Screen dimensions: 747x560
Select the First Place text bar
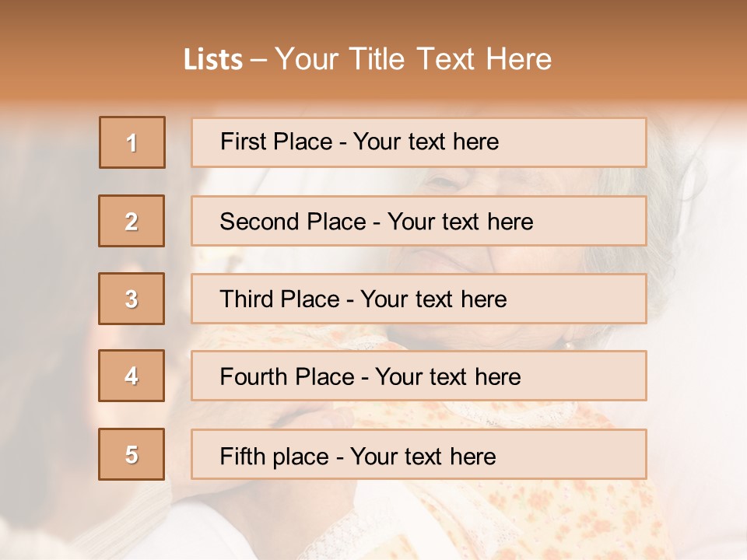click(419, 142)
